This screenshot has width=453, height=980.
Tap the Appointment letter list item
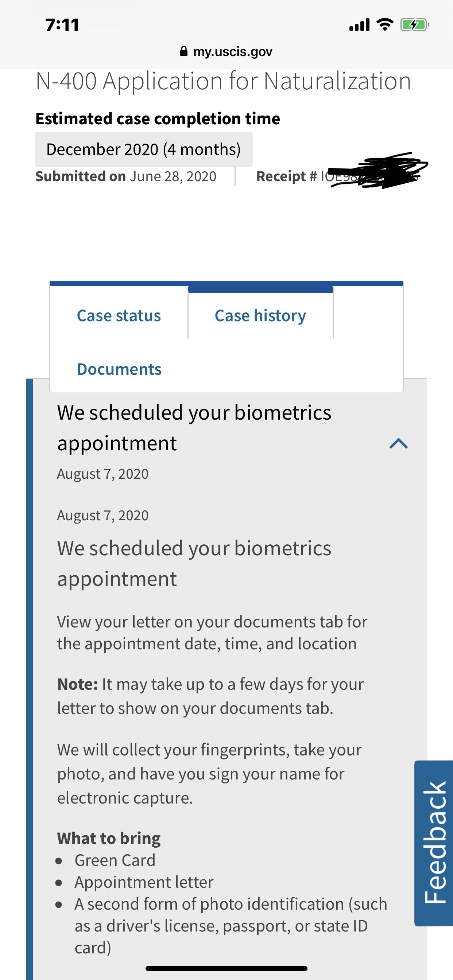(144, 882)
